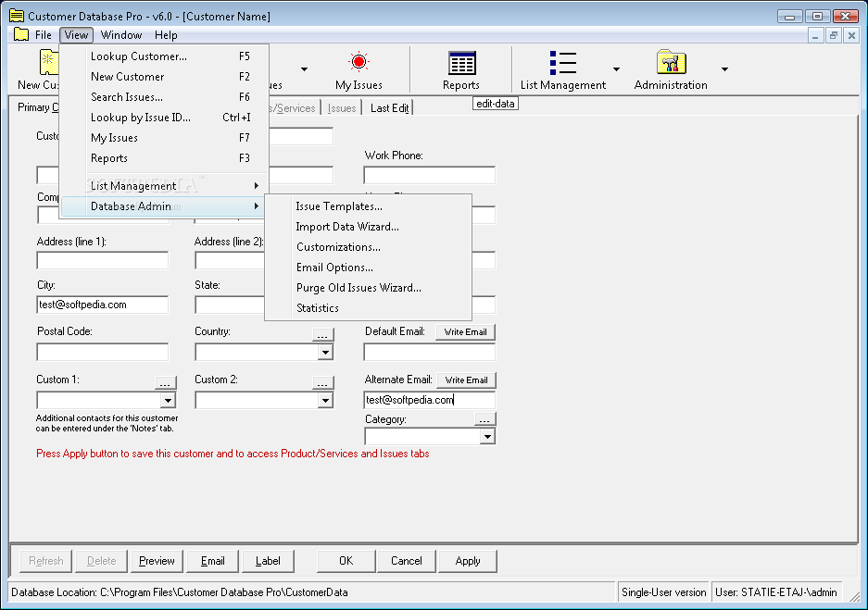Viewport: 868px width, 610px height.
Task: Expand the Administration toolbar dropdown arrow
Action: coord(724,69)
